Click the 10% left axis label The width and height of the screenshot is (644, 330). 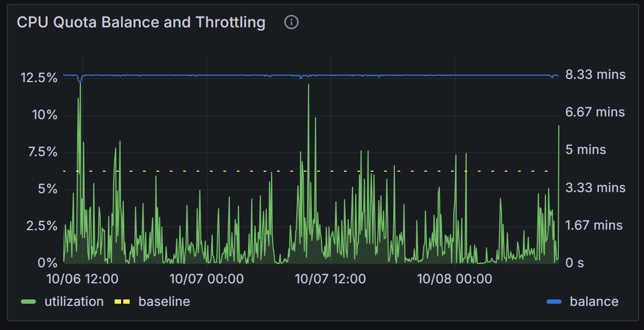click(45, 115)
